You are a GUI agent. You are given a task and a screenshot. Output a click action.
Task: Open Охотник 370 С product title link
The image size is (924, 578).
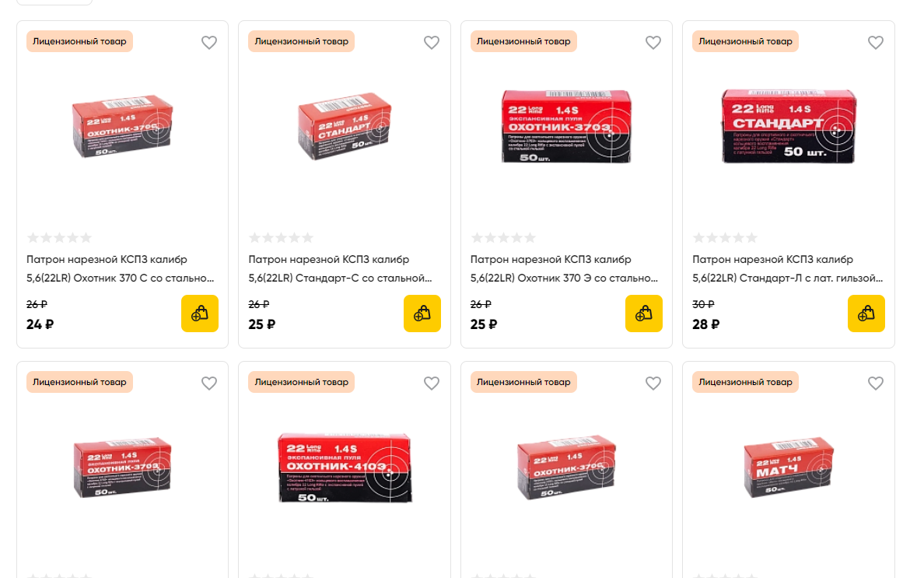[120, 268]
